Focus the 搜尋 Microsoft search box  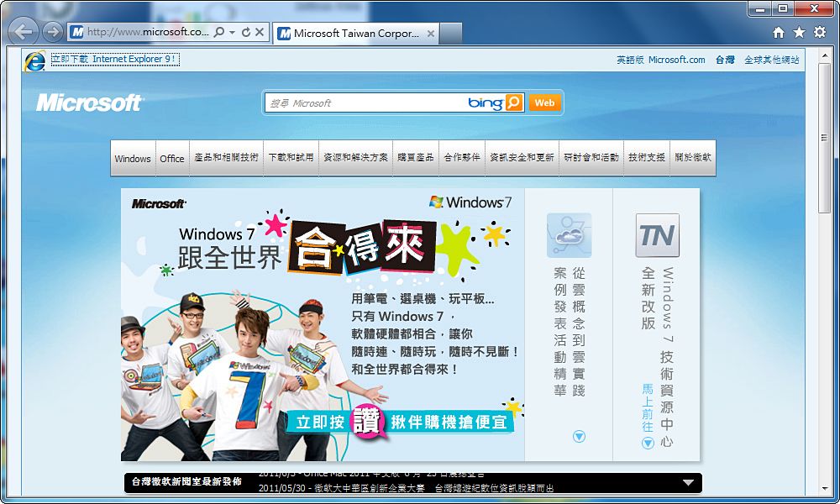coord(365,102)
